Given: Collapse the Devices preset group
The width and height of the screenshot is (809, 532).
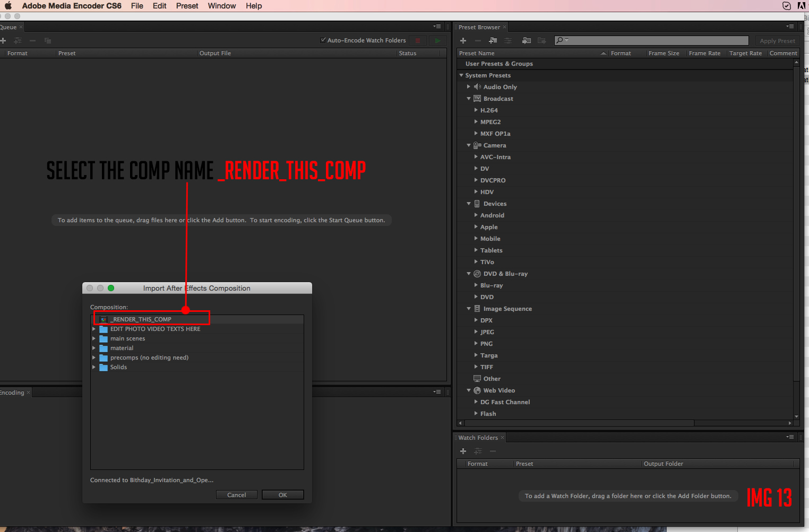Looking at the screenshot, I should pos(469,204).
